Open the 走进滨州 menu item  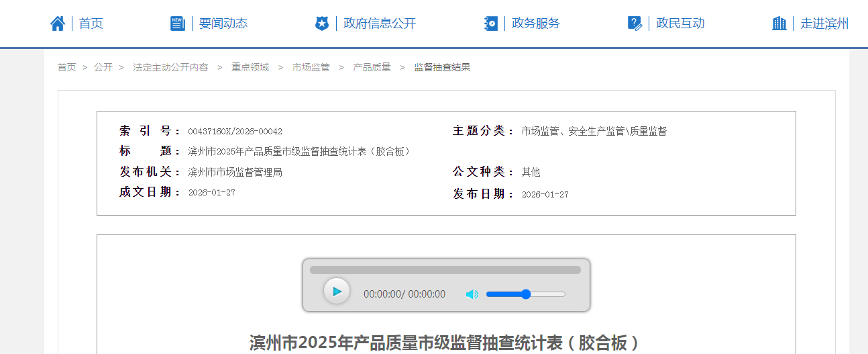[x=824, y=24]
